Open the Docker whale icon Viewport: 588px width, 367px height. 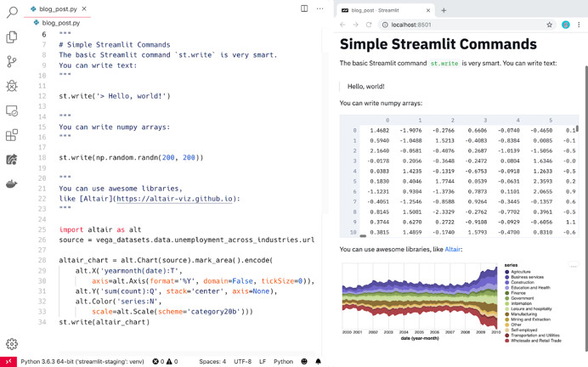[12, 184]
